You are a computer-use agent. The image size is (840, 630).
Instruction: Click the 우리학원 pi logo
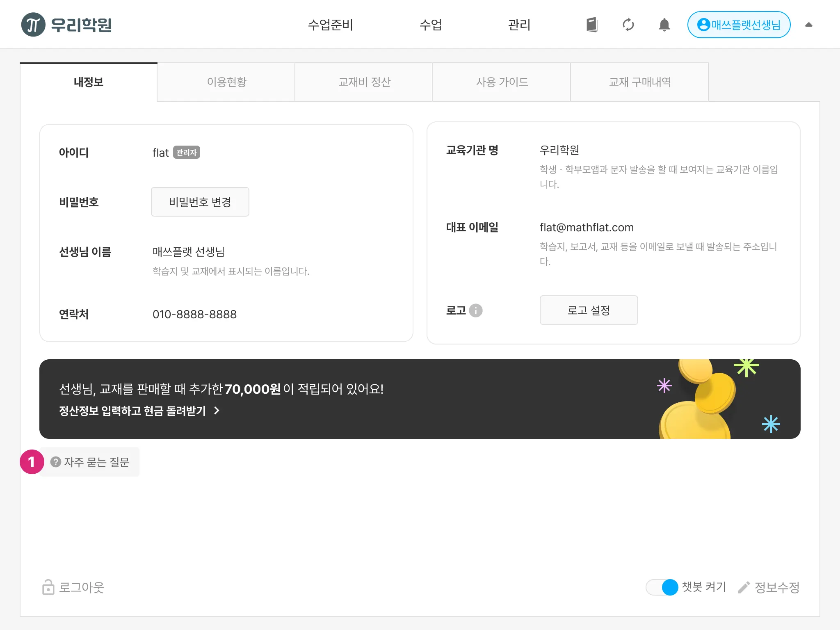[33, 25]
